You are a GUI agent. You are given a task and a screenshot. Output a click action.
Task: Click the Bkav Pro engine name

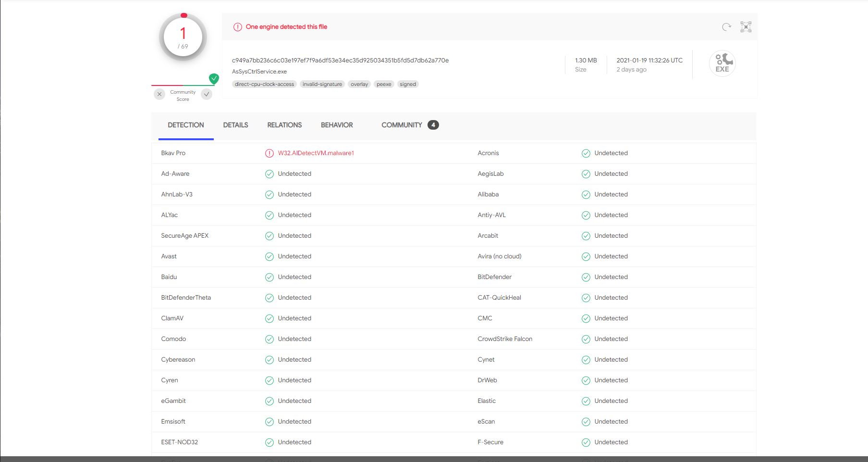tap(173, 153)
